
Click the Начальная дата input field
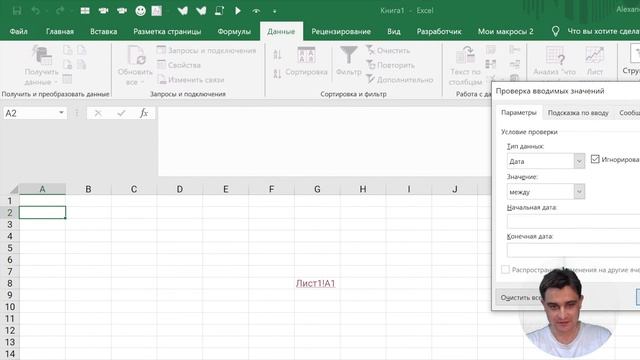click(x=573, y=221)
